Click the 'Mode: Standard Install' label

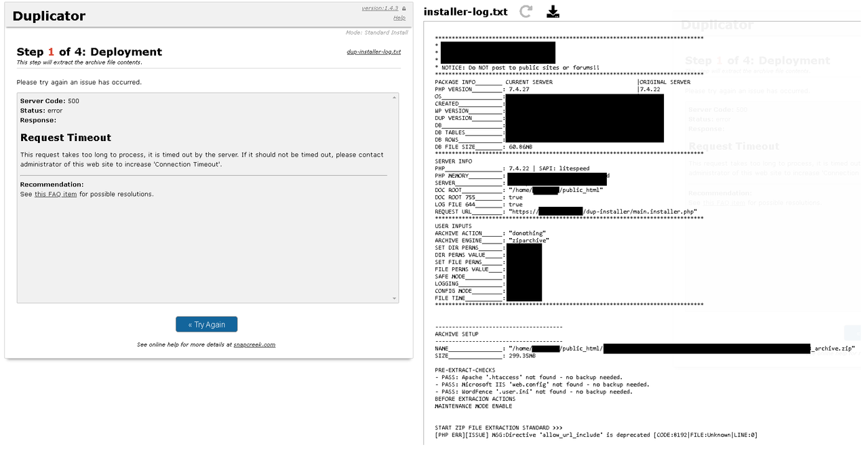(x=377, y=33)
